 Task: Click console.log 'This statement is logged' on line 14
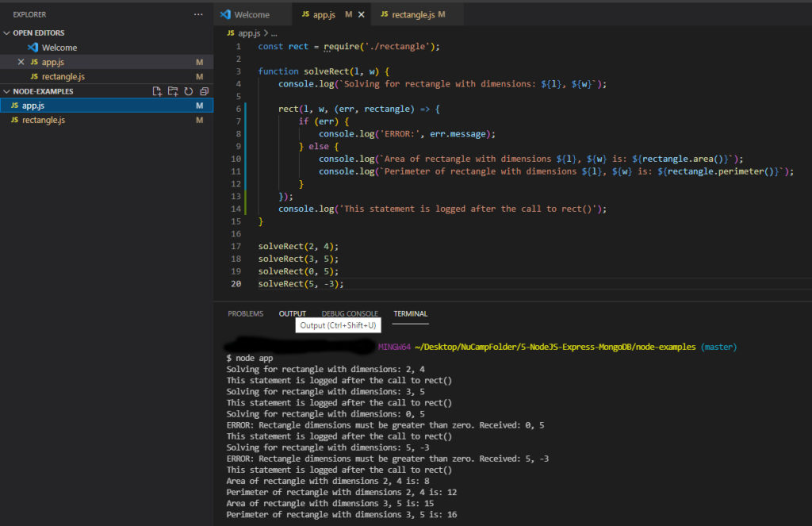(x=442, y=209)
